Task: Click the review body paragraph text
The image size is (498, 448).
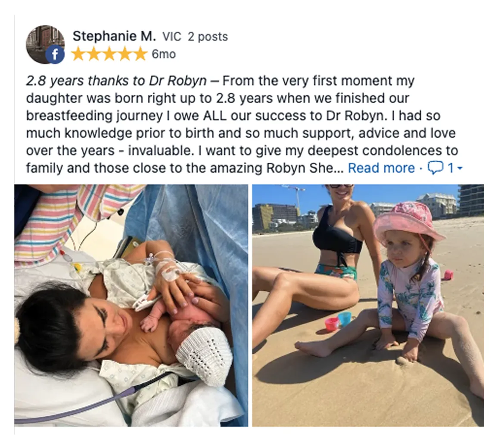Action: click(x=242, y=124)
